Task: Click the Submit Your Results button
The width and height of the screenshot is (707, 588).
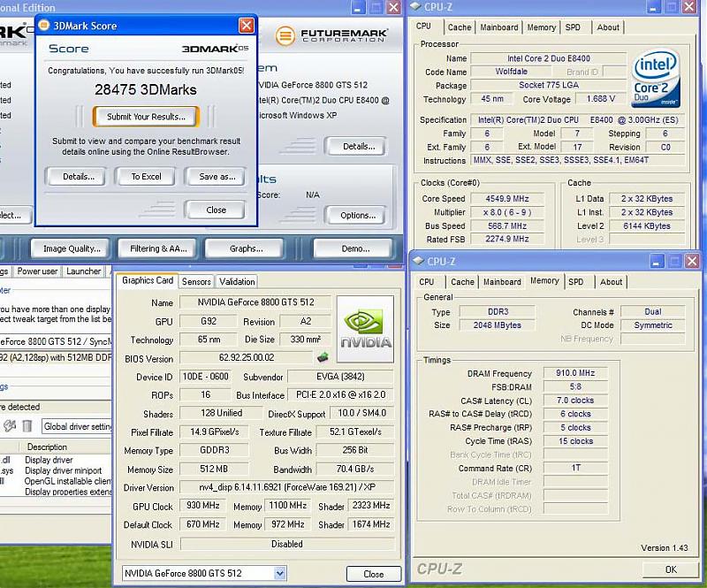Action: coord(146,117)
